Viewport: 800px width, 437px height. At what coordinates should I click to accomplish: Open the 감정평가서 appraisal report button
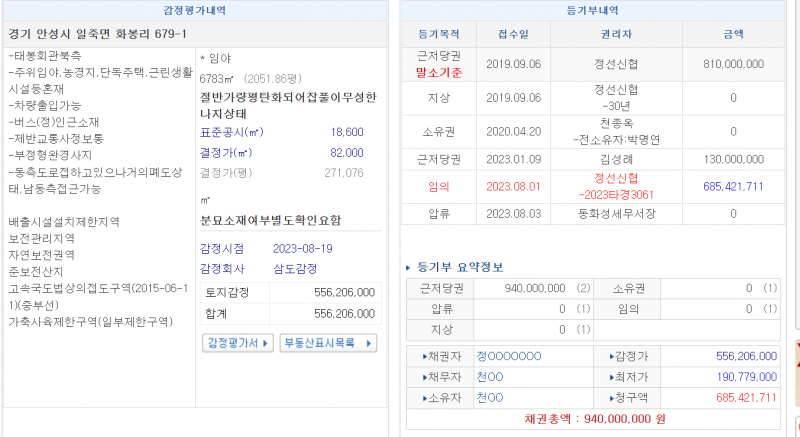coord(238,343)
